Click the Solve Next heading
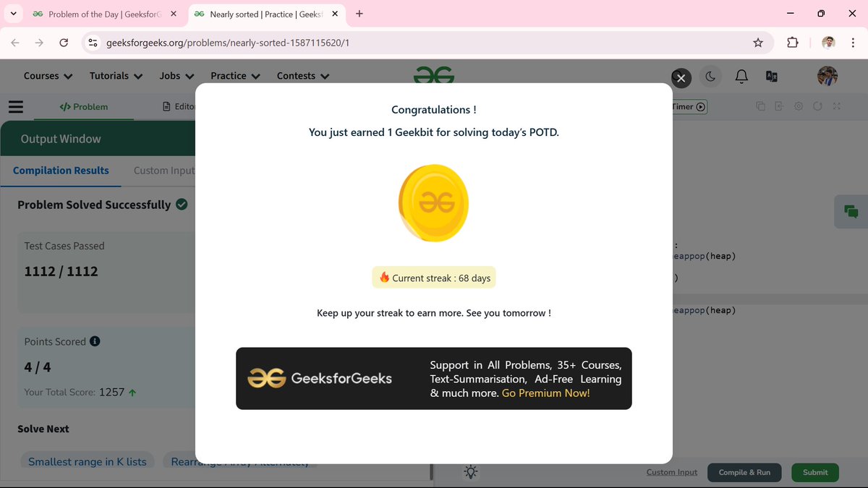868x488 pixels. (43, 429)
